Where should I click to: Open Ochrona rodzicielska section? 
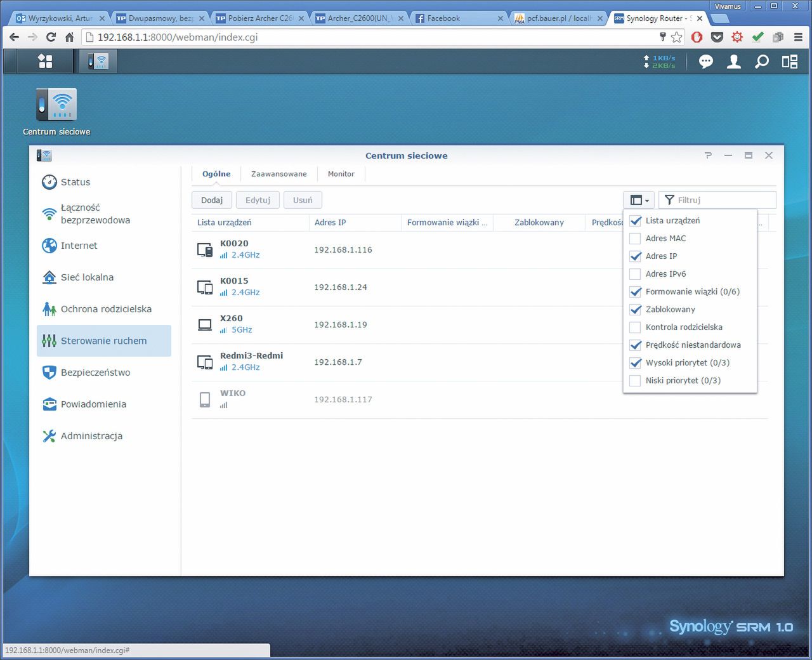coord(104,309)
